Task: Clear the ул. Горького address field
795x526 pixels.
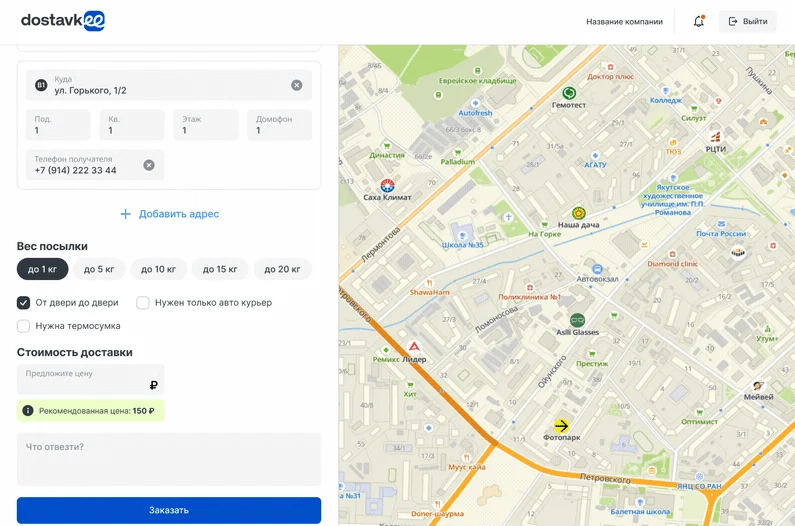Action: pyautogui.click(x=297, y=85)
